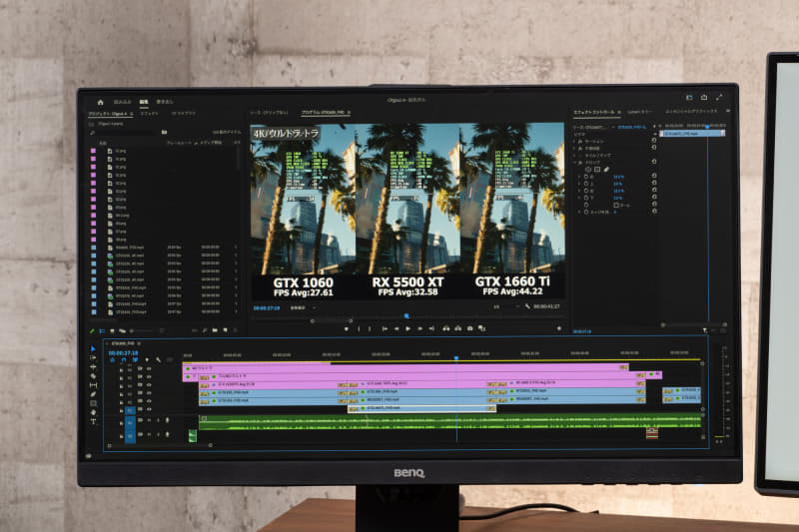Open the Source monitor tab
Image resolution: width=799 pixels, height=532 pixels.
click(x=269, y=113)
